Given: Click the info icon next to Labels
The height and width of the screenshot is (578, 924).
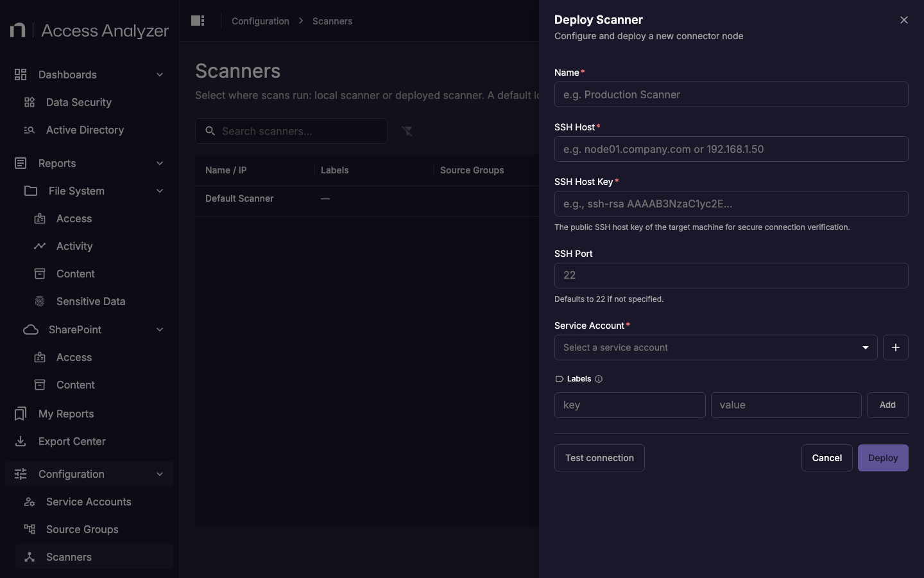Looking at the screenshot, I should point(599,379).
